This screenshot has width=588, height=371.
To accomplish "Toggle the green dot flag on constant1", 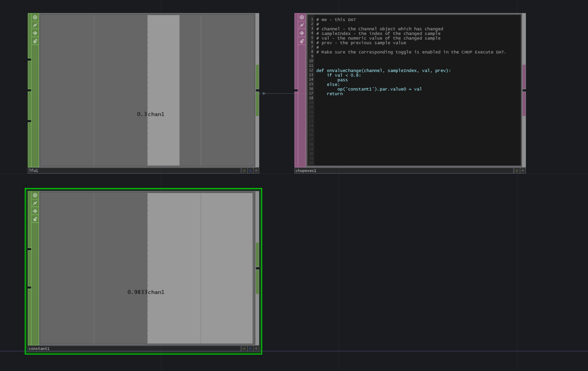I will (x=244, y=349).
